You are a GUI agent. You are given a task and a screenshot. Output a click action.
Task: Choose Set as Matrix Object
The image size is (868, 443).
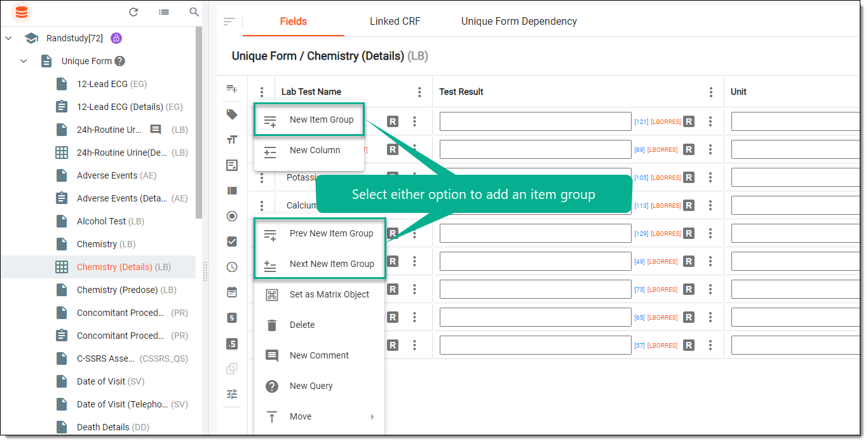click(320, 294)
